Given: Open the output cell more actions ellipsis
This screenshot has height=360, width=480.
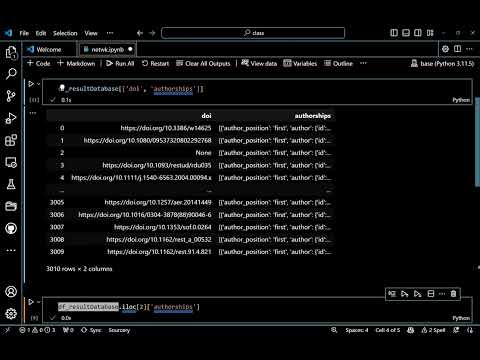Looking at the screenshot, I should [33, 113].
